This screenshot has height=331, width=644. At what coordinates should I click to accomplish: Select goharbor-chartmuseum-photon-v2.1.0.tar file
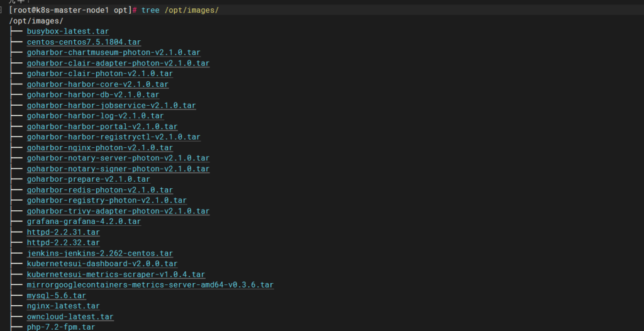point(113,53)
